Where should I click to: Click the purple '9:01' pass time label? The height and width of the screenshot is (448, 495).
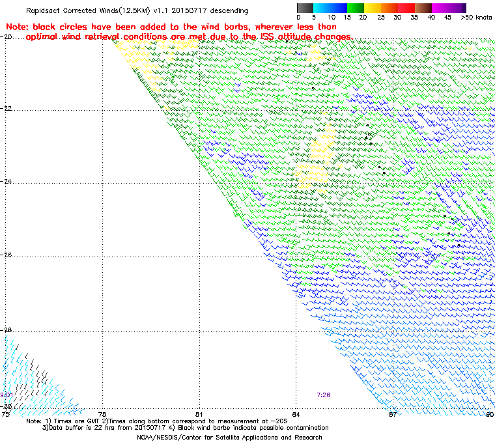coord(7,395)
